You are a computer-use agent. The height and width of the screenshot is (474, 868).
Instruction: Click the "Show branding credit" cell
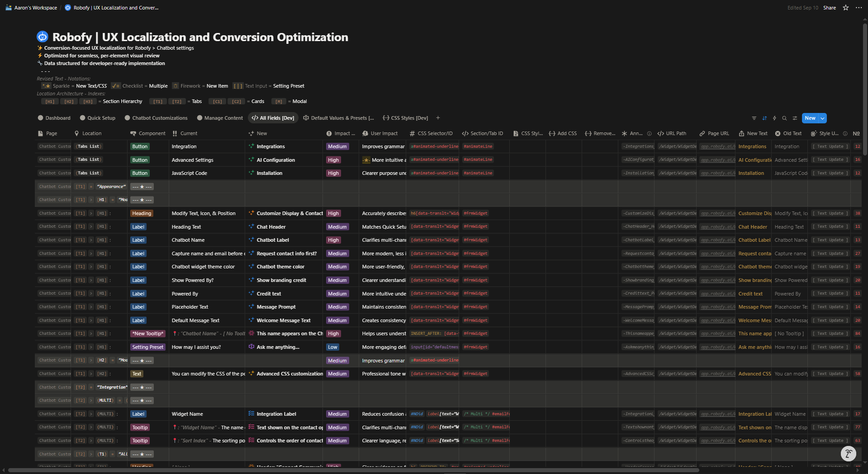[x=284, y=281]
